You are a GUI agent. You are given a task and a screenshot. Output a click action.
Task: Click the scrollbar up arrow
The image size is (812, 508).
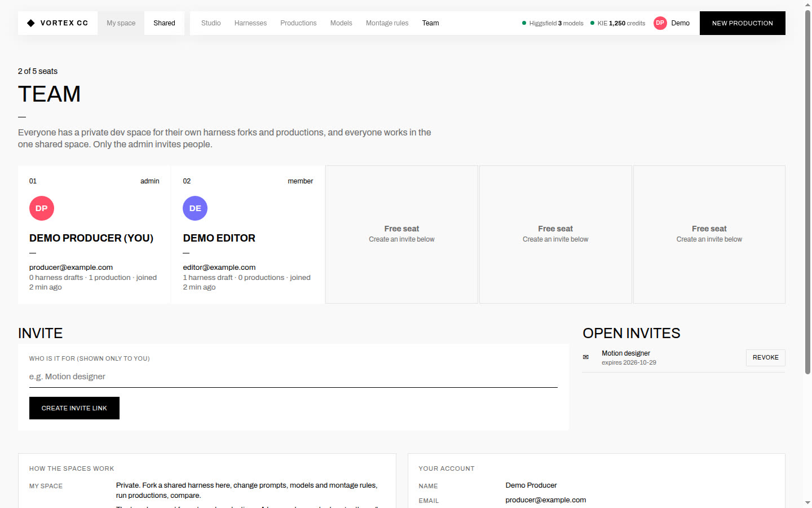807,5
